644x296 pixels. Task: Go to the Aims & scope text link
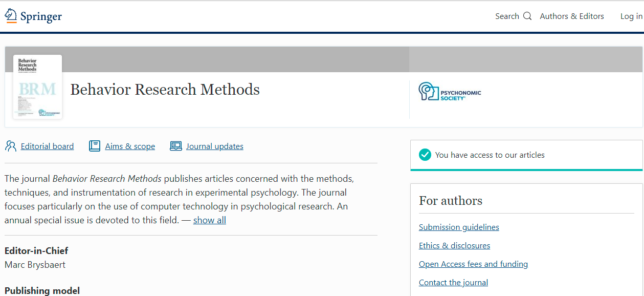click(130, 146)
